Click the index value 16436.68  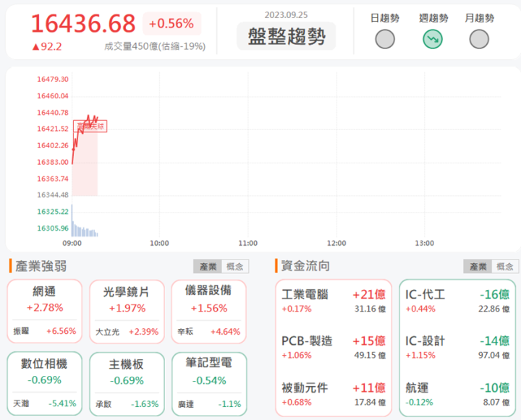(83, 24)
